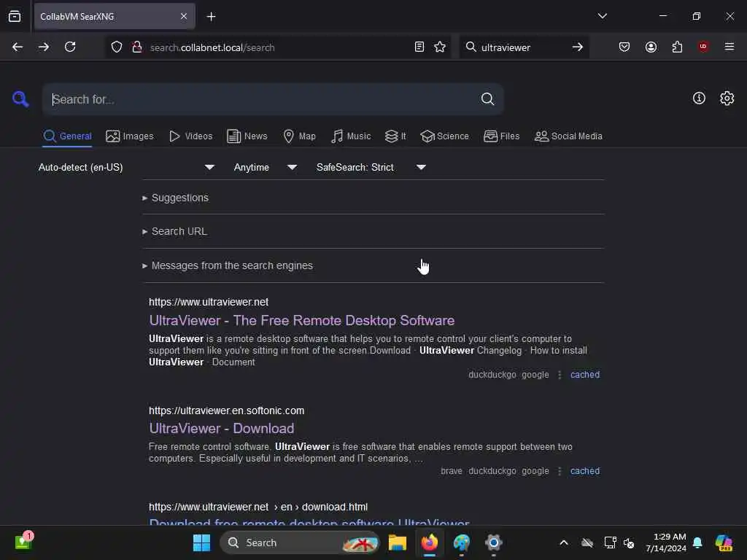Image resolution: width=747 pixels, height=560 pixels.
Task: Close the CollabVM SearXNG tab
Action: click(x=184, y=16)
